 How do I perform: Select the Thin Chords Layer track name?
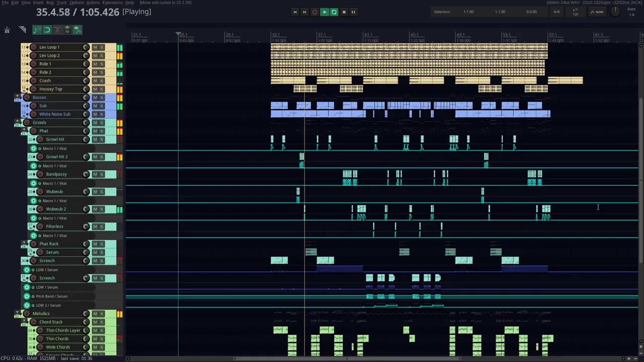[x=63, y=330]
